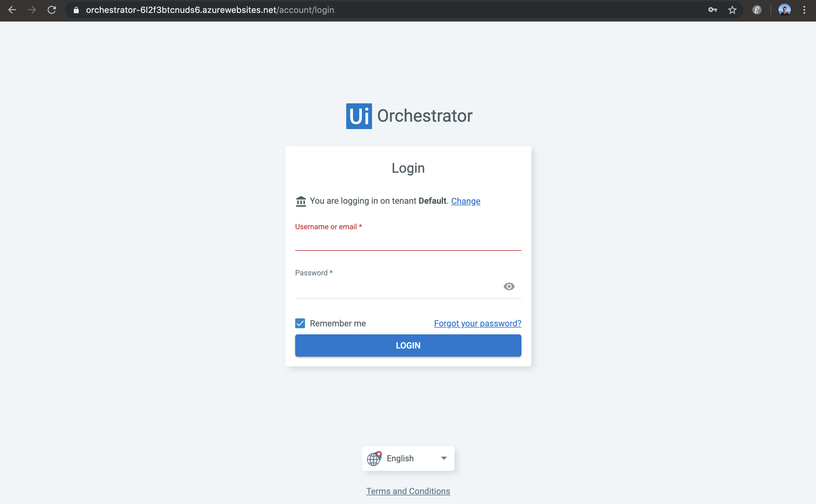Click the Remember me label
Image resolution: width=816 pixels, height=504 pixels.
[x=338, y=323]
